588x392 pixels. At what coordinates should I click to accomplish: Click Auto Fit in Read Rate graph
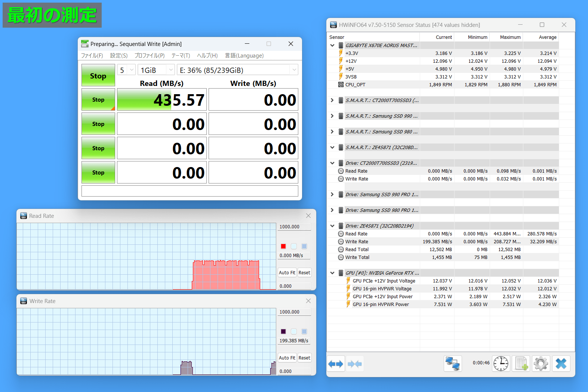pyautogui.click(x=287, y=272)
